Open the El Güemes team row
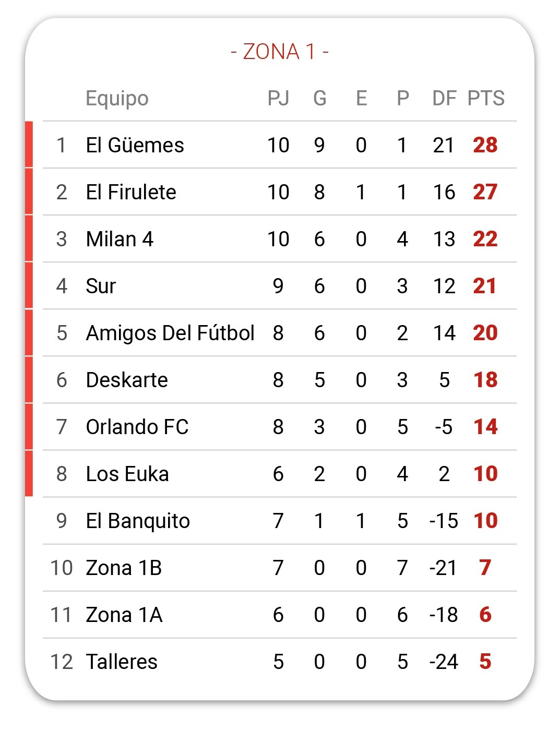The width and height of the screenshot is (560, 730). click(280, 145)
